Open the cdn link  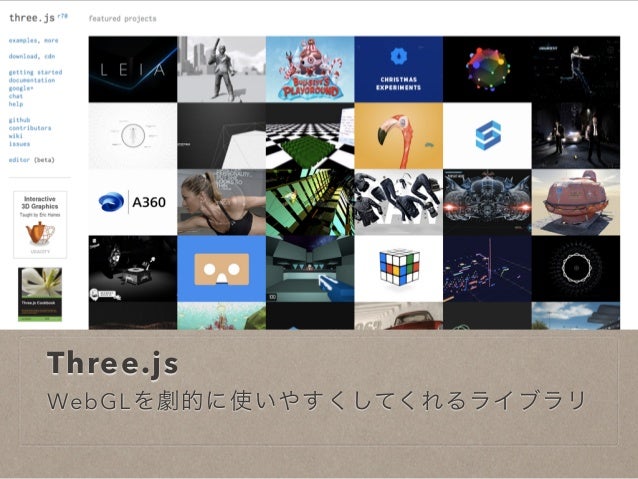click(50, 57)
